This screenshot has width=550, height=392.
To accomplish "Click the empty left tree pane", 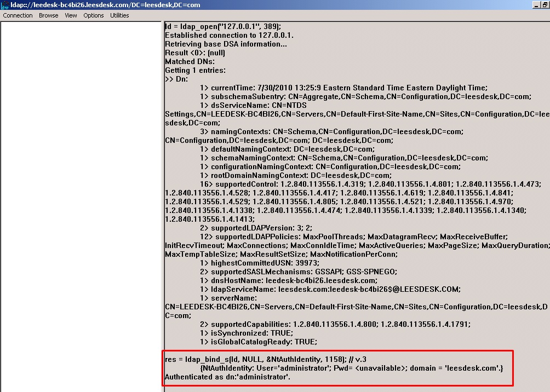I will pos(81,206).
